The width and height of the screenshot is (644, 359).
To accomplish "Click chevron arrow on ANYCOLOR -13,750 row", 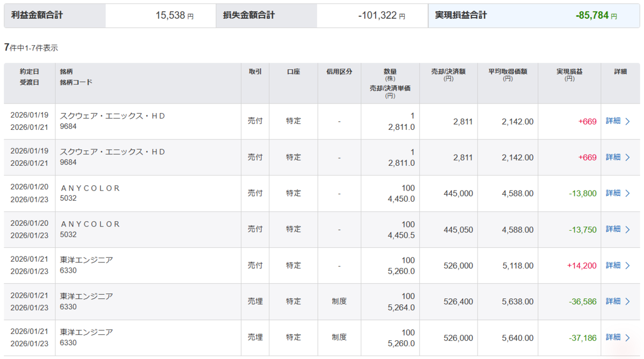I will 628,229.
